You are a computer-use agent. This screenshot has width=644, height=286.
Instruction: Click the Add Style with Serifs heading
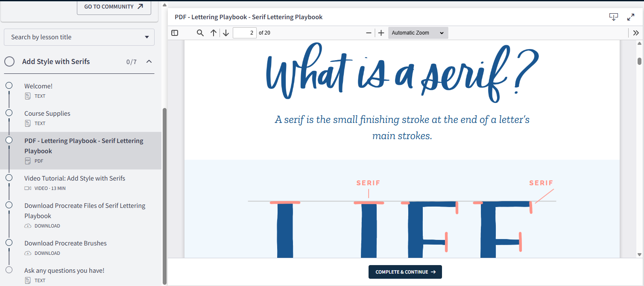[x=56, y=61]
